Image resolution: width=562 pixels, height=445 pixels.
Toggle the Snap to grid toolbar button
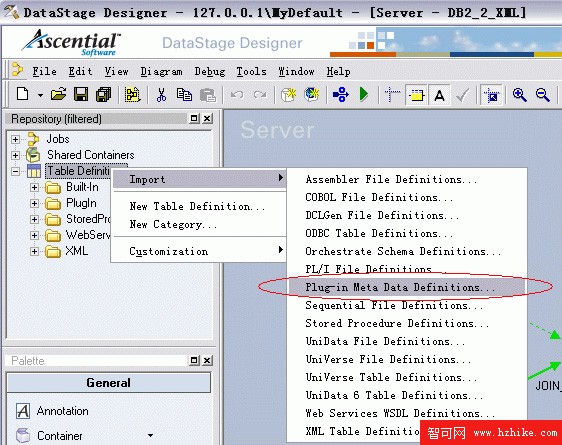pyautogui.click(x=491, y=95)
